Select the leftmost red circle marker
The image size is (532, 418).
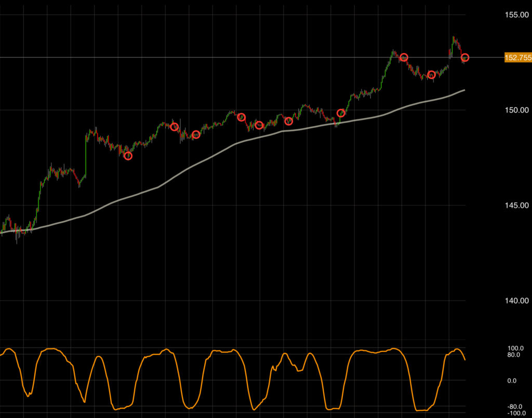point(128,156)
